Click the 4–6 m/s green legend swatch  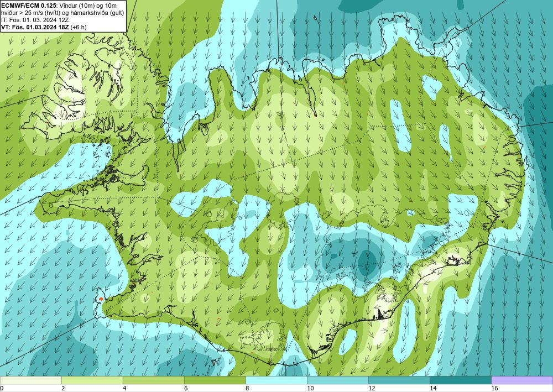click(153, 380)
